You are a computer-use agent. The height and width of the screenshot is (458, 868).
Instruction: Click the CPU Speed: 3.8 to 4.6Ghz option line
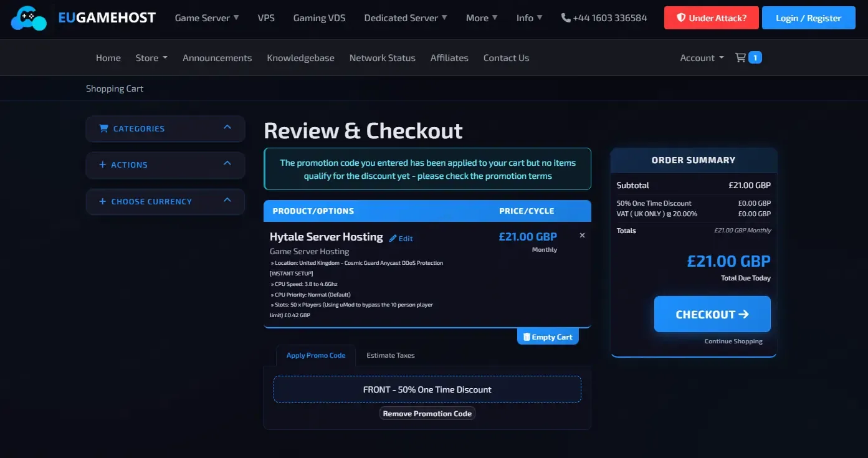click(x=304, y=284)
